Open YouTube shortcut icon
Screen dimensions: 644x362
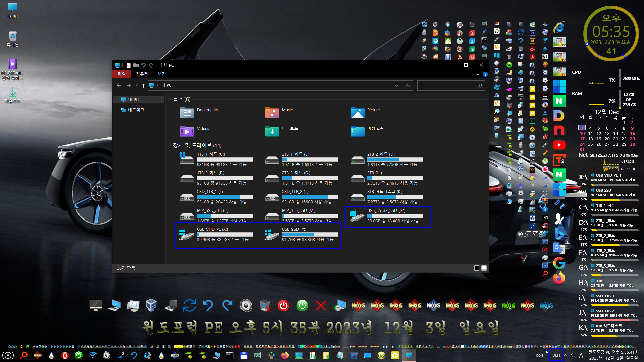[559, 145]
